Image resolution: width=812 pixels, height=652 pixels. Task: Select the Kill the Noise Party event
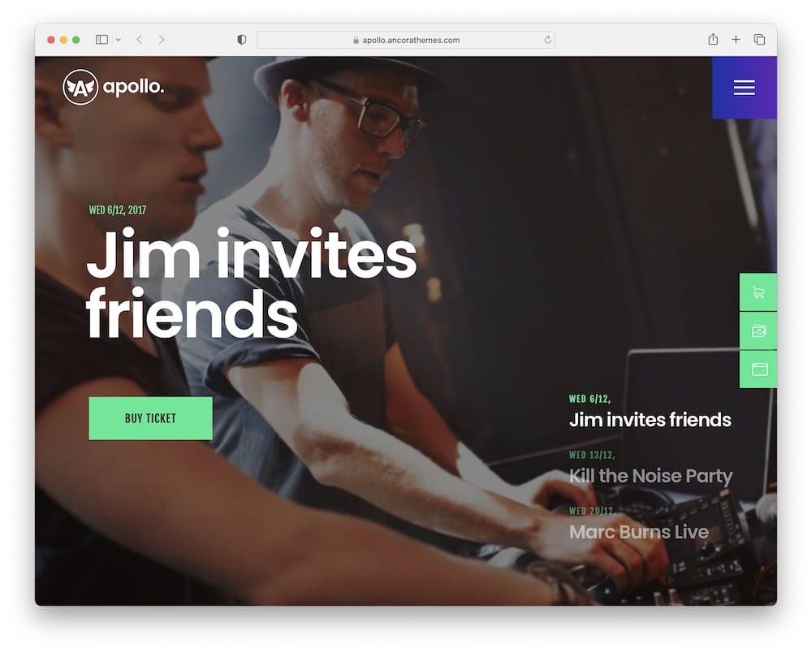click(x=650, y=476)
